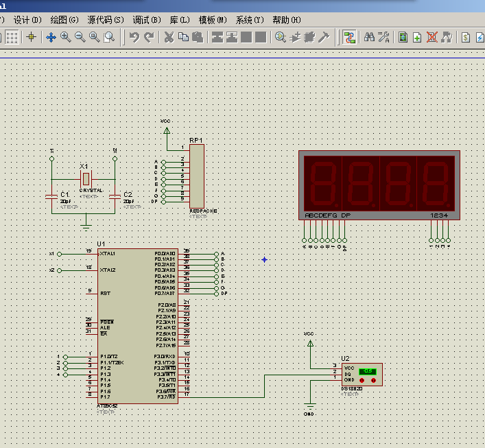Open the 调试(B) debug menu
Viewport: 485px width, 448px height.
tap(147, 20)
